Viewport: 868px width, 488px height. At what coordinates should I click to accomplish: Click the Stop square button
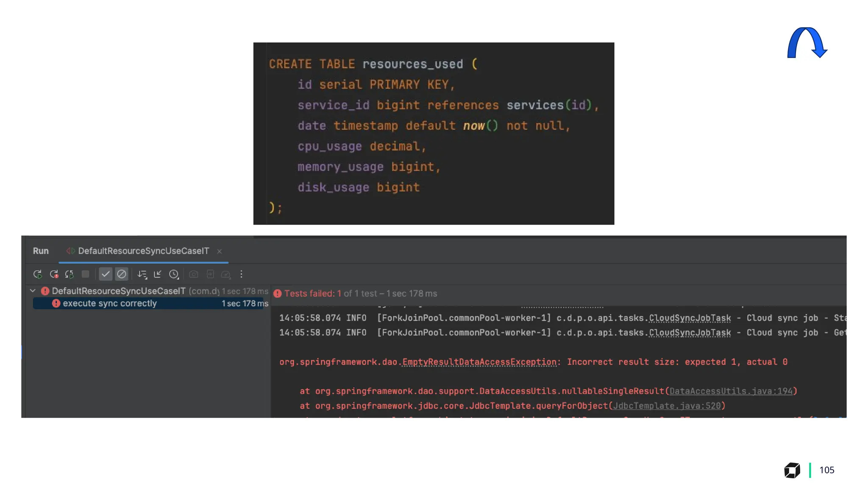86,274
